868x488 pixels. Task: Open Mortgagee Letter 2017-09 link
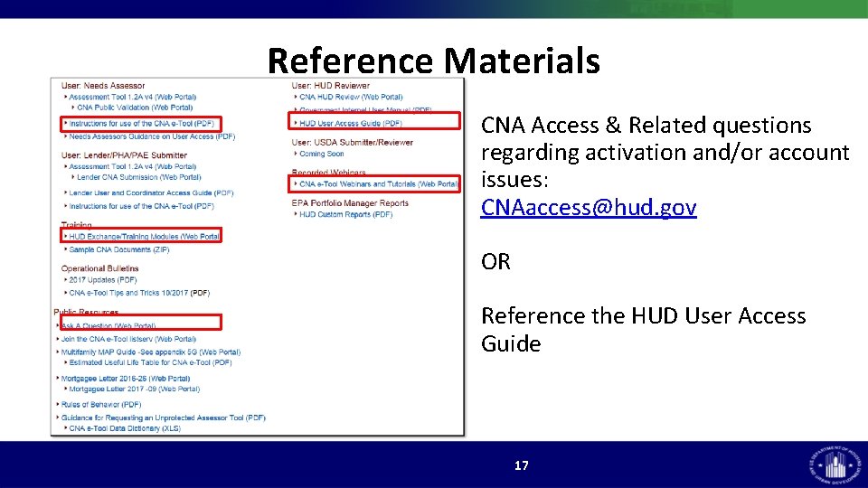134,389
